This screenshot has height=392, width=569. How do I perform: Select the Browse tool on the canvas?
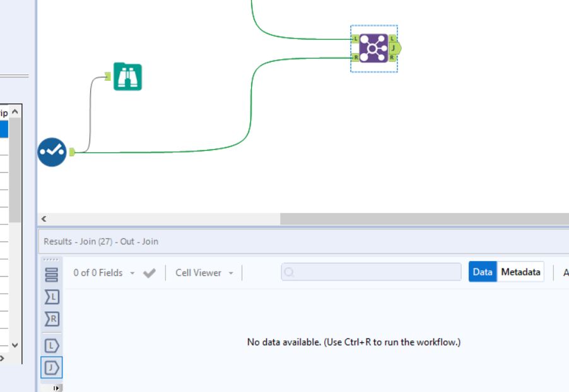click(x=127, y=76)
